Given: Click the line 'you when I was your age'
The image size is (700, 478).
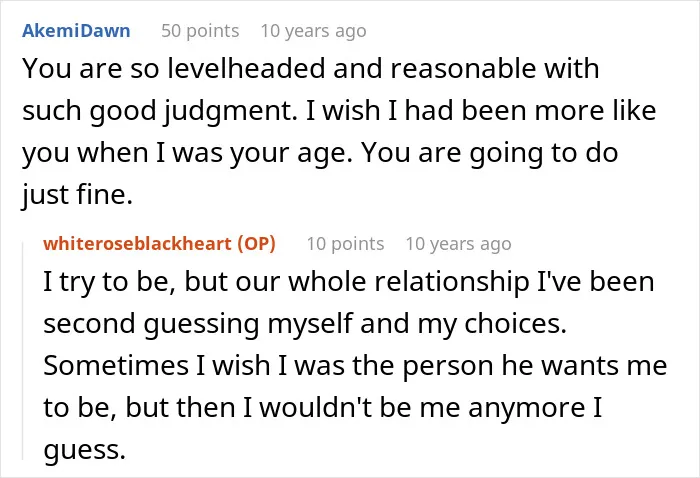Looking at the screenshot, I should (x=320, y=153).
